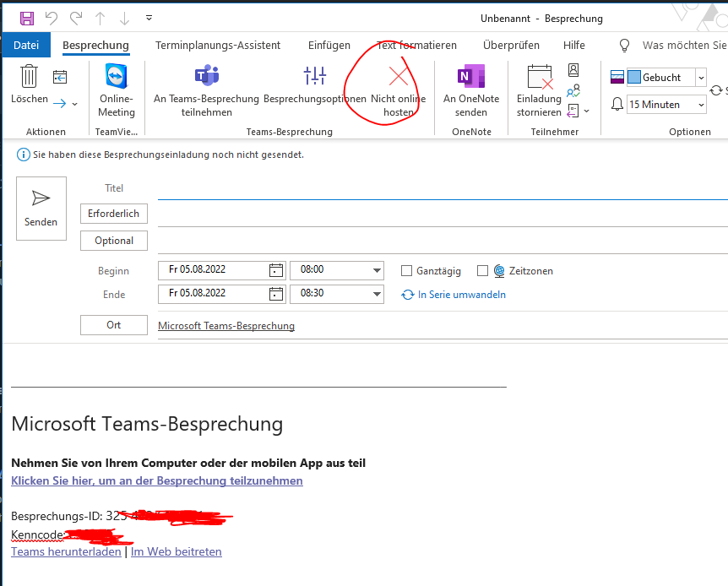Open the Datei tab
Viewport: 728px width, 586px height.
(26, 45)
